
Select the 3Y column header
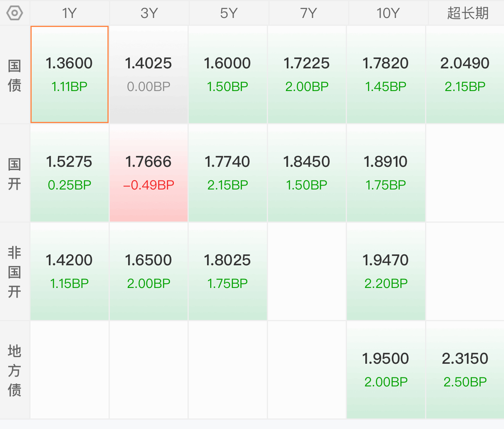click(149, 13)
